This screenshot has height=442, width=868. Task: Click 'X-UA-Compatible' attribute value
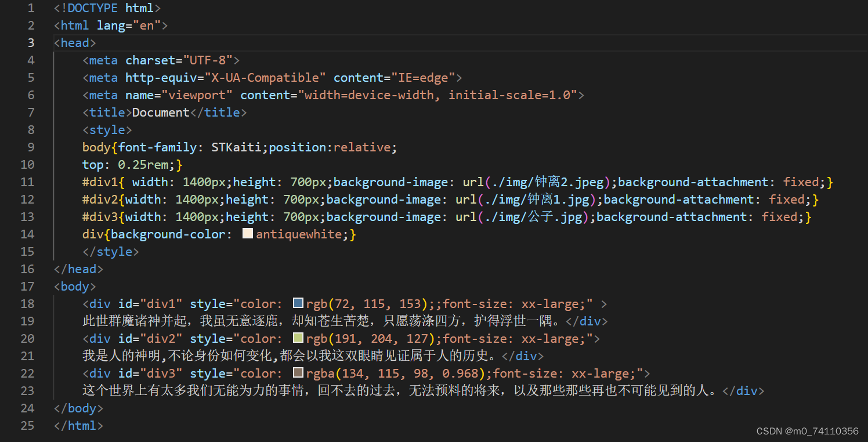[x=265, y=78]
